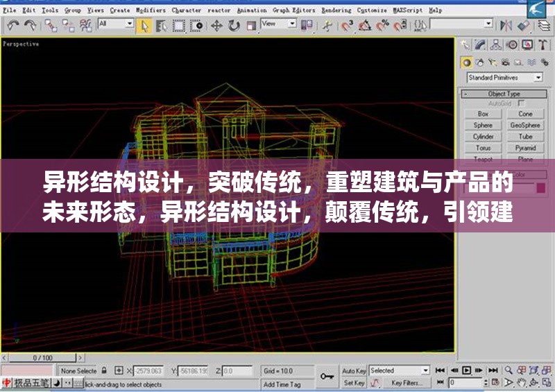Click the Align tool icon
Viewport: 555px width, 392px height.
pos(523,26)
